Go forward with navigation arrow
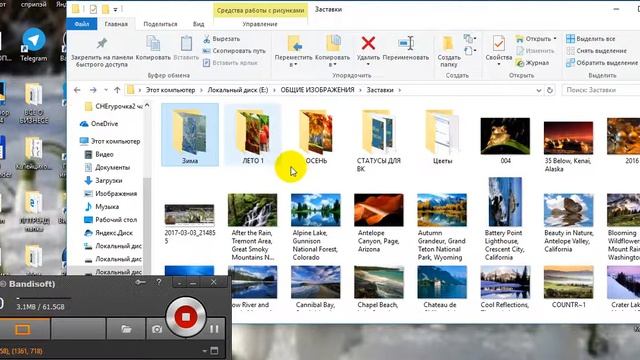The height and width of the screenshot is (360, 640). click(x=93, y=90)
